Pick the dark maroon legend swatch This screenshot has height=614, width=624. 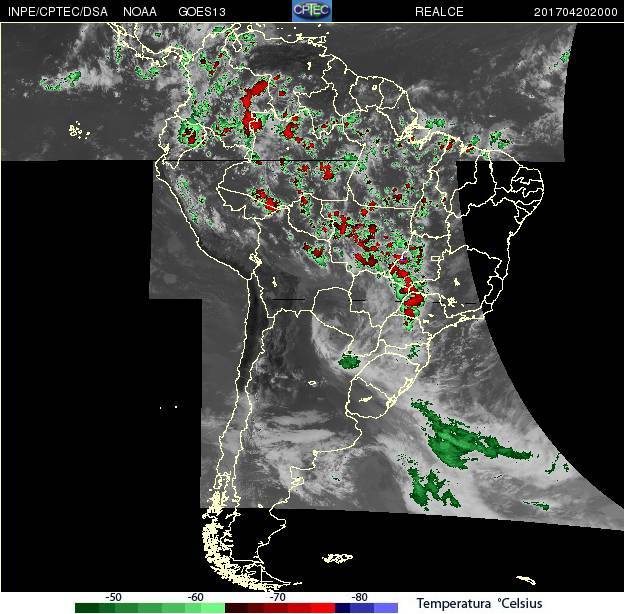[236, 608]
